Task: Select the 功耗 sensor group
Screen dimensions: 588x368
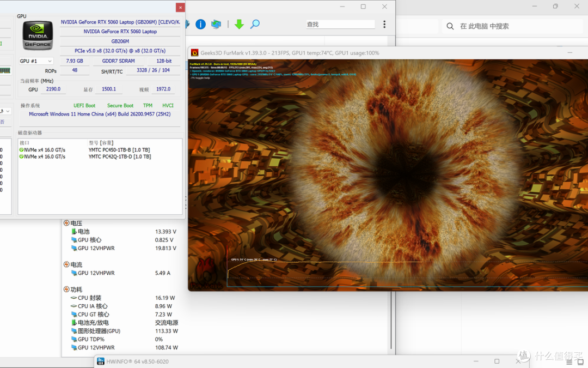Action: pyautogui.click(x=76, y=289)
